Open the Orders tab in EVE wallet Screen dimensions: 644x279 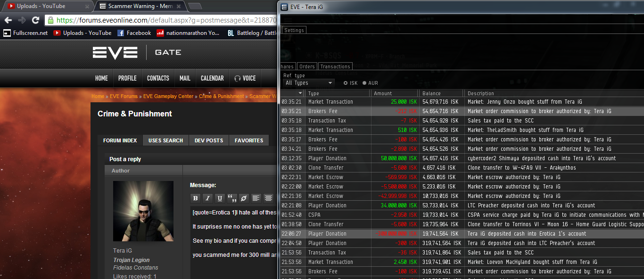[307, 66]
